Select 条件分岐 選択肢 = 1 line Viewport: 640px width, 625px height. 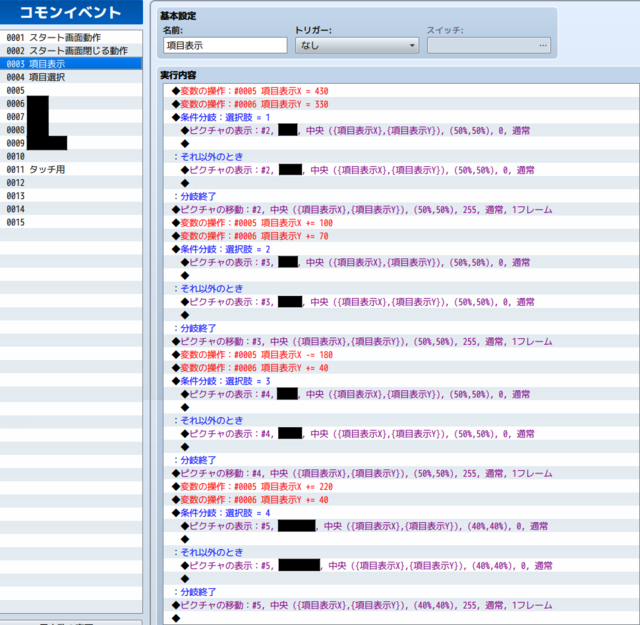[x=402, y=117]
